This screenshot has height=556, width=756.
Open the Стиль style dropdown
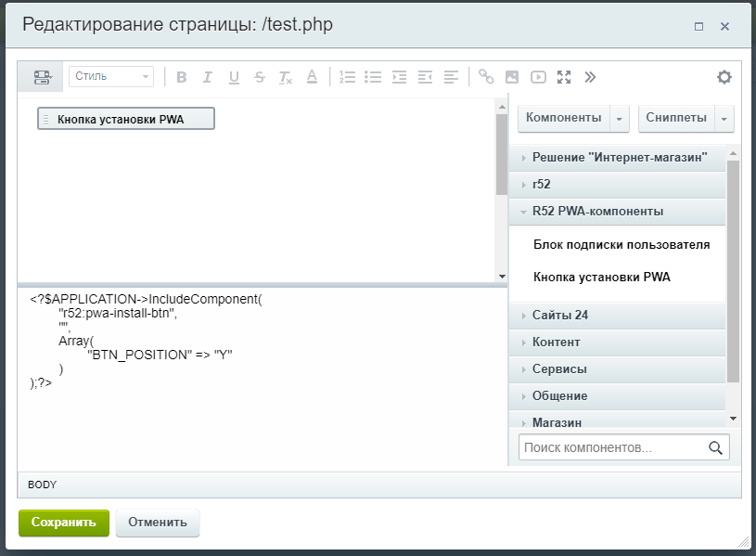[x=111, y=77]
